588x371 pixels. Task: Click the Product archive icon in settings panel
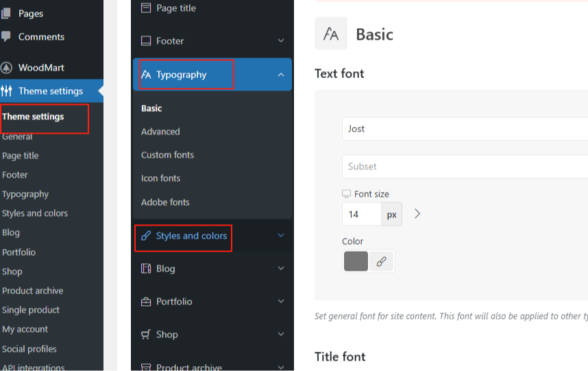[x=146, y=367]
